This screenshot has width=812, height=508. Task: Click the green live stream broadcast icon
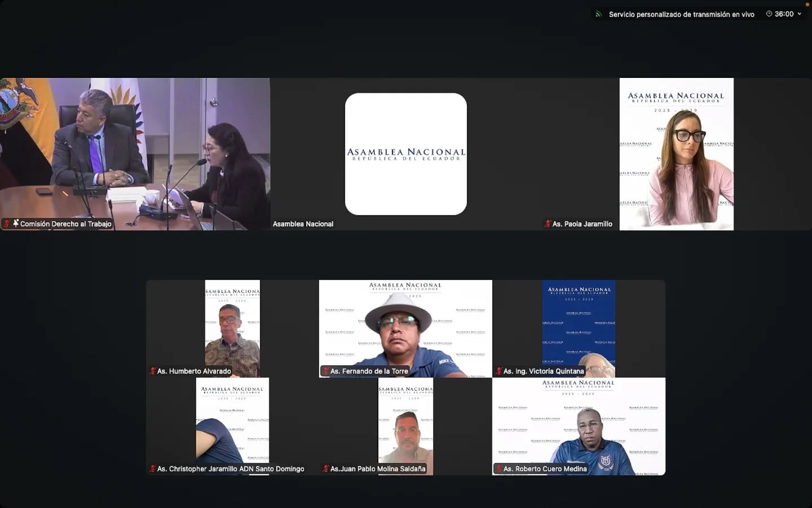pos(599,14)
